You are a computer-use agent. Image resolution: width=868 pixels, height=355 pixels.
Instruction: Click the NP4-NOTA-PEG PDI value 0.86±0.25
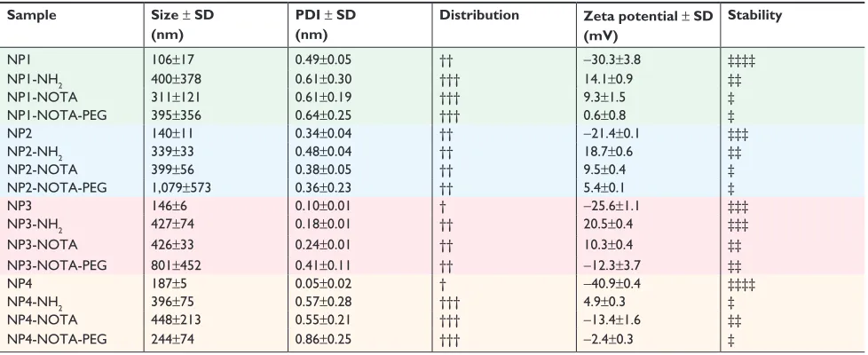[323, 339]
